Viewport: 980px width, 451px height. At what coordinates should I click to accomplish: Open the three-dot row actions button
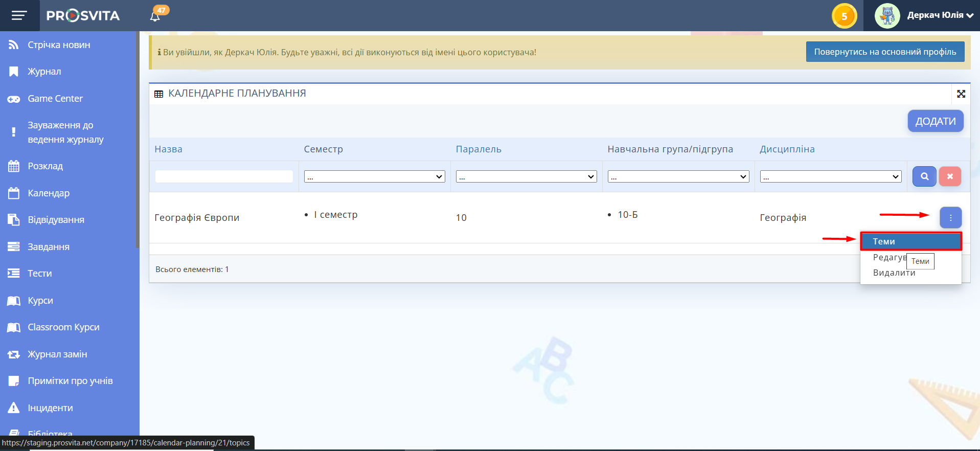coord(950,218)
